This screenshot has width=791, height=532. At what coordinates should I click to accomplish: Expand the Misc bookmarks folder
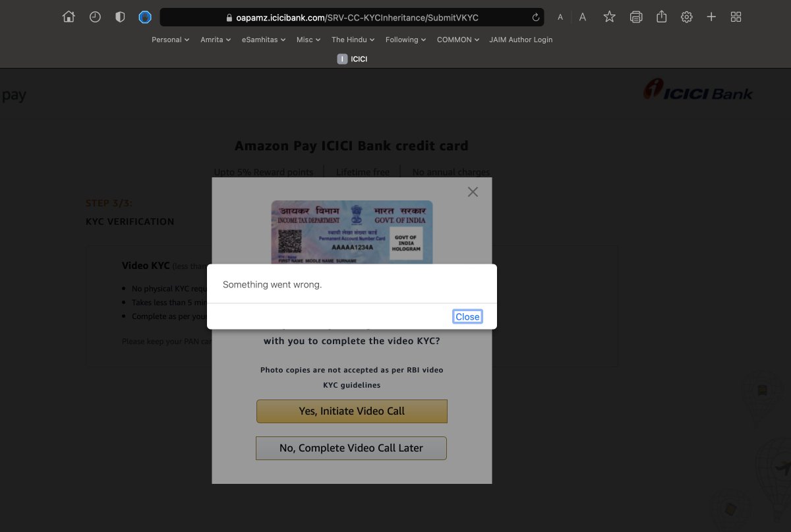coord(308,40)
